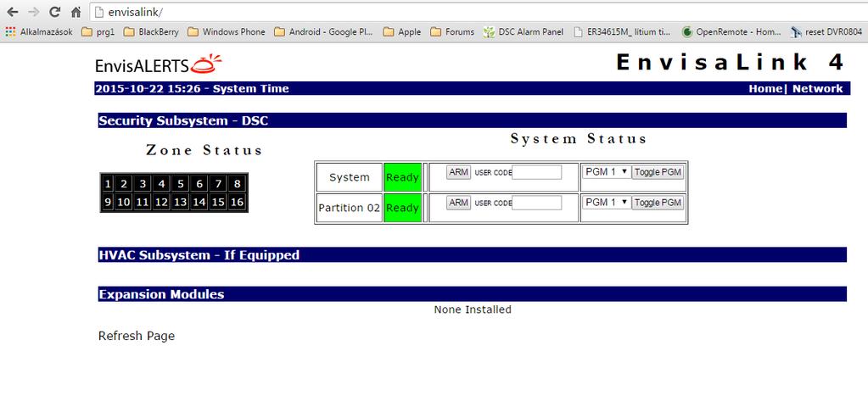The image size is (868, 396).
Task: Click the Zone Status heading
Action: (204, 150)
